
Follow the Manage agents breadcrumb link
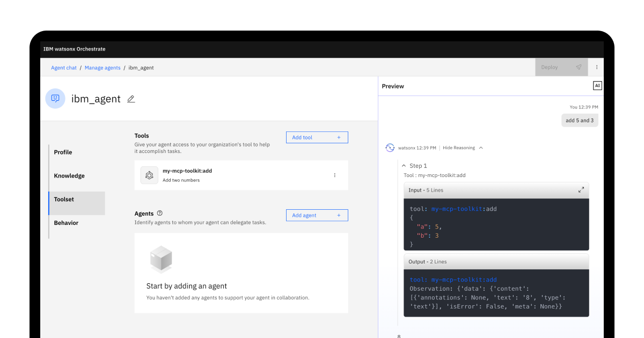(103, 68)
